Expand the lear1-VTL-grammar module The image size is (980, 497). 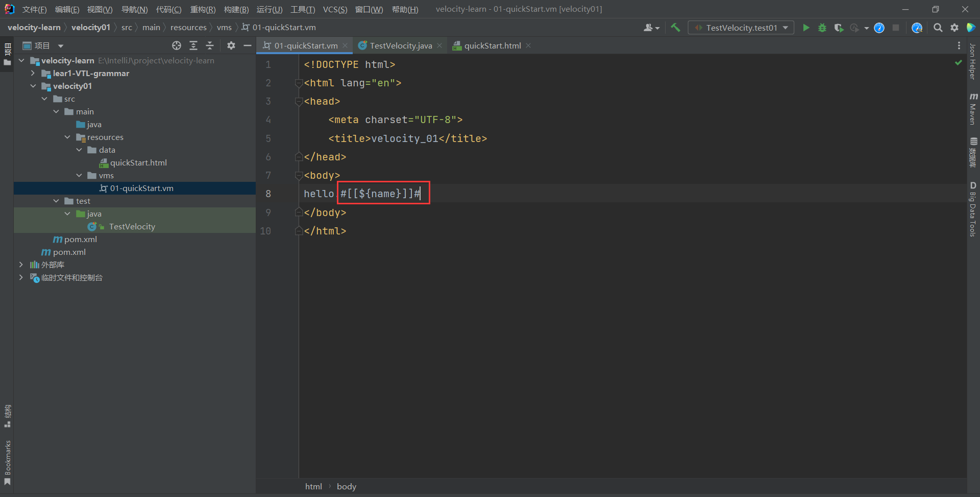(33, 73)
